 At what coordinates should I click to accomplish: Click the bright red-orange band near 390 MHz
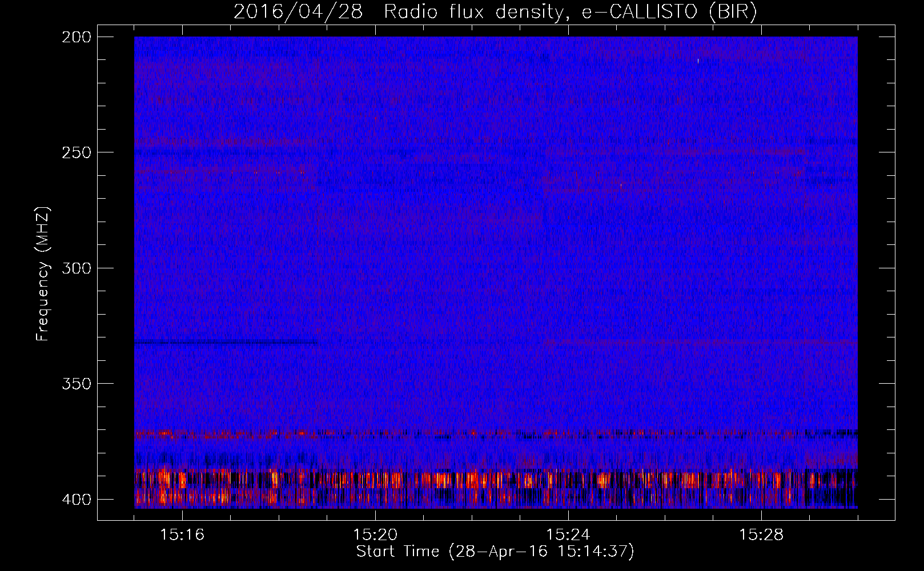[496, 479]
